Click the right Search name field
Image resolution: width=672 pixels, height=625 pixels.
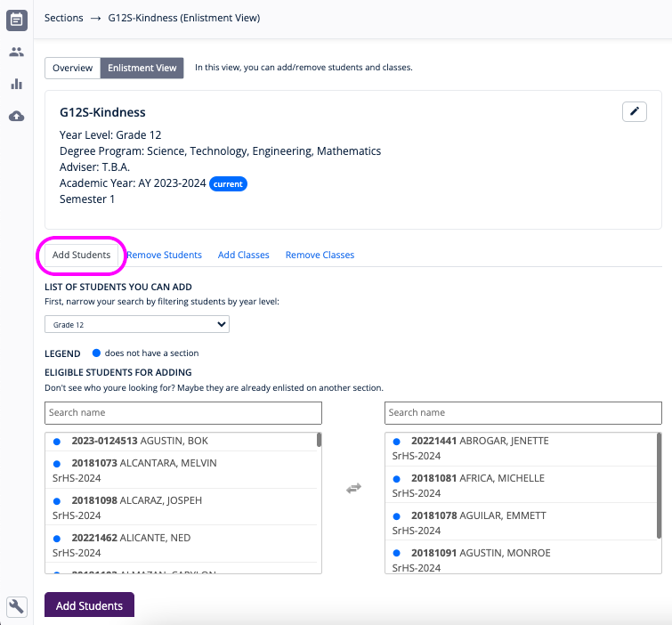point(522,413)
